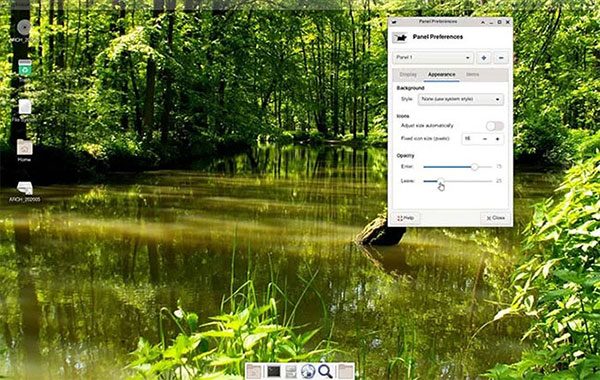600x380 pixels.
Task: Open the terminal emulator in the dock
Action: coord(274,371)
